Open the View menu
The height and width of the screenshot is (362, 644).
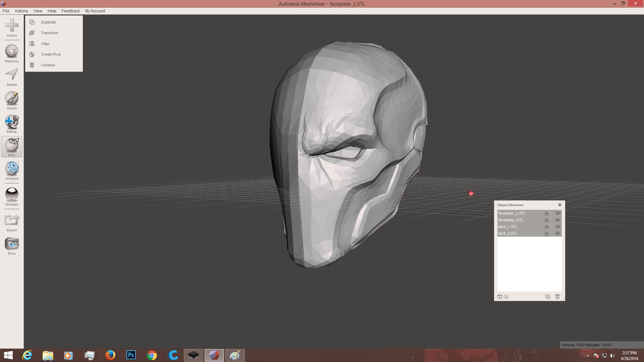point(38,11)
